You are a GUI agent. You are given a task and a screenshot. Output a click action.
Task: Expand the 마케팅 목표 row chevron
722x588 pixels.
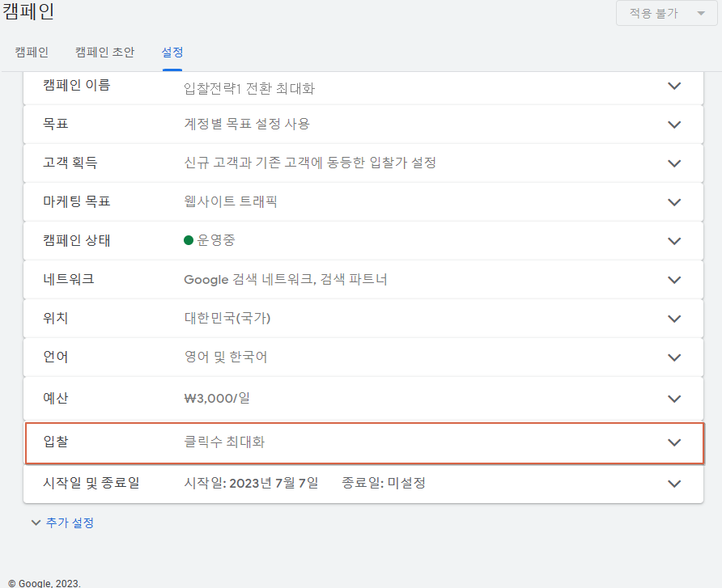(674, 202)
